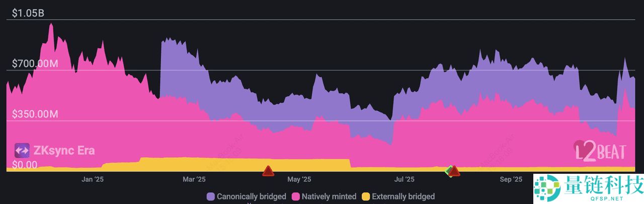Toggle the Canonically bridged series label
The height and width of the screenshot is (204, 644).
point(251,196)
